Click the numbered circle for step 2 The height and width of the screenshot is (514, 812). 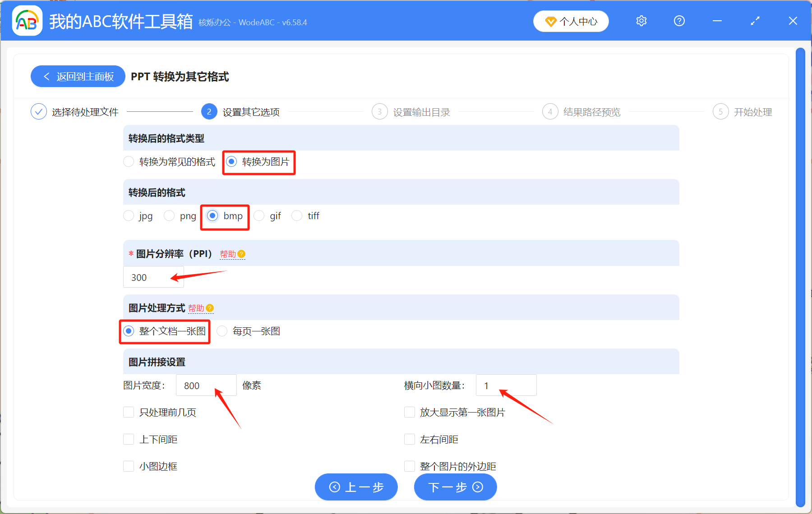[209, 111]
